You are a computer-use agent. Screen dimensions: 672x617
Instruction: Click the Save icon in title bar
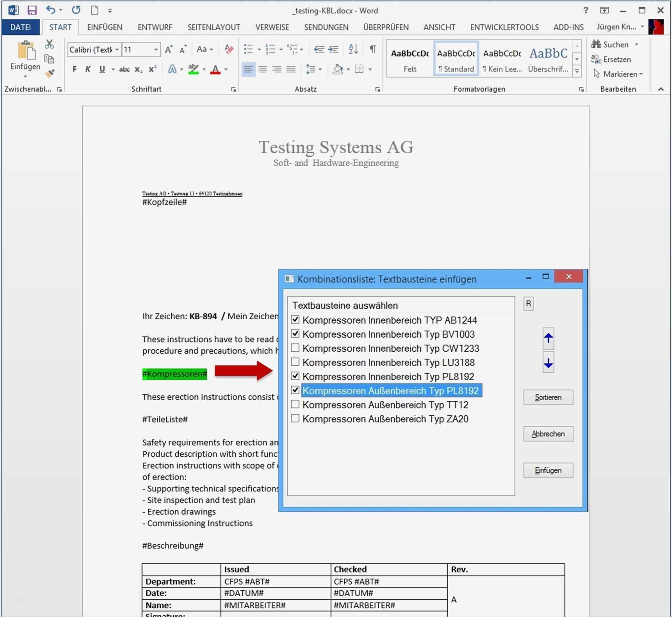(x=32, y=10)
